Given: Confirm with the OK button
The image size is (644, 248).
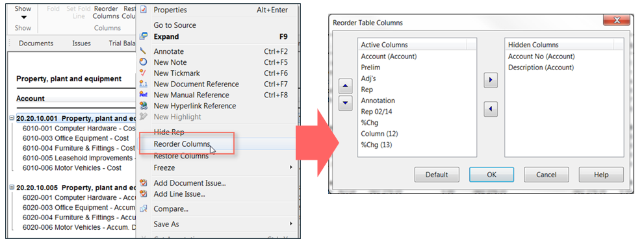Looking at the screenshot, I should [492, 175].
